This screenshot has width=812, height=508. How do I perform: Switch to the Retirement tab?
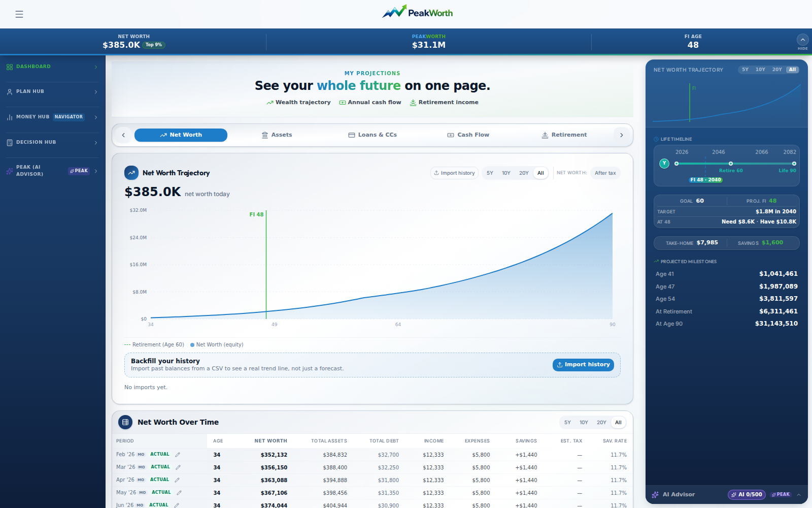[x=564, y=135]
